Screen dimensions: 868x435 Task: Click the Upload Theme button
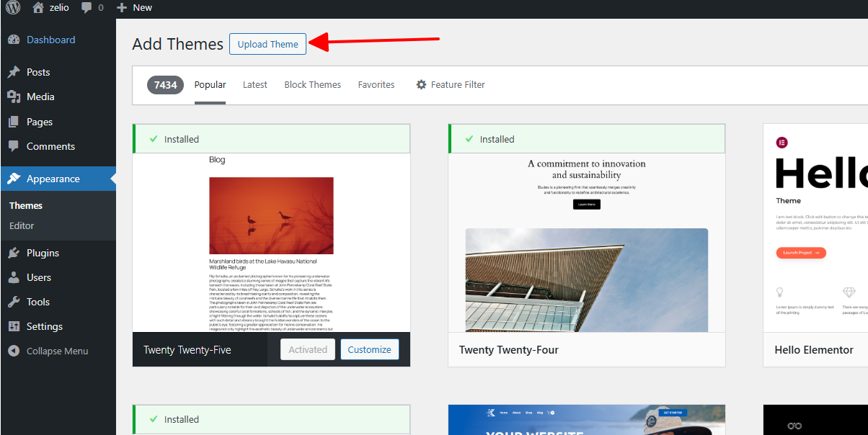pyautogui.click(x=268, y=44)
